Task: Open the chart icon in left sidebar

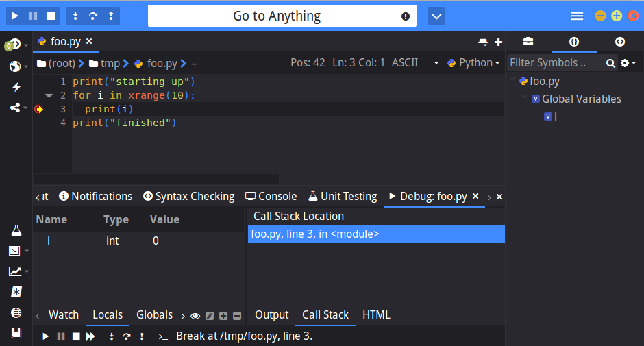Action: tap(15, 271)
